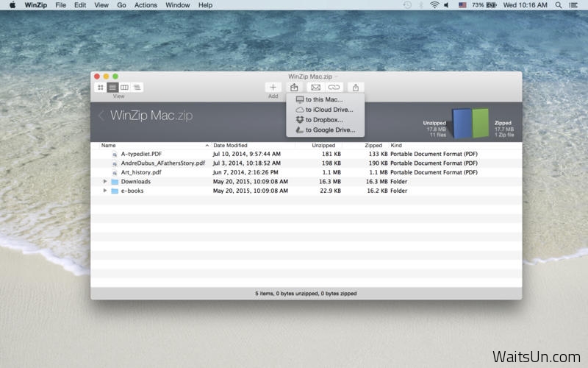The height and width of the screenshot is (368, 588).
Task: Click date Jul 10, 2014, 9:57:44 AM
Action: coord(247,154)
